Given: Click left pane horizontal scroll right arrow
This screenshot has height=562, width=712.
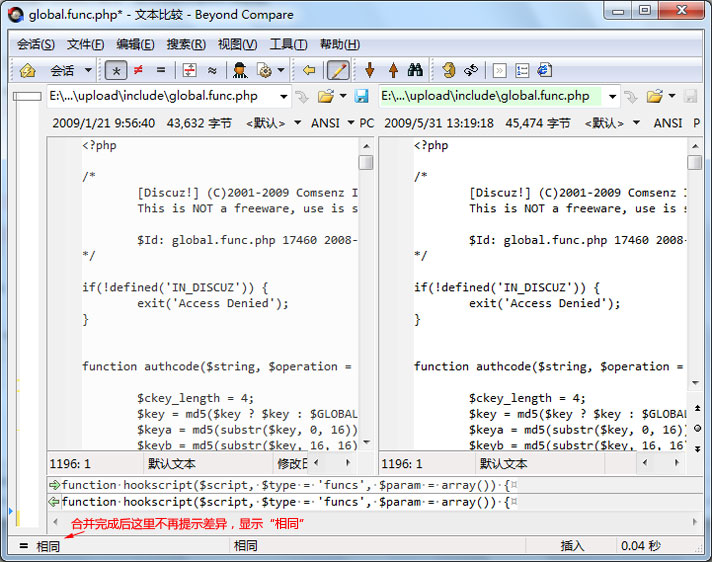Looking at the screenshot, I should click(x=348, y=463).
